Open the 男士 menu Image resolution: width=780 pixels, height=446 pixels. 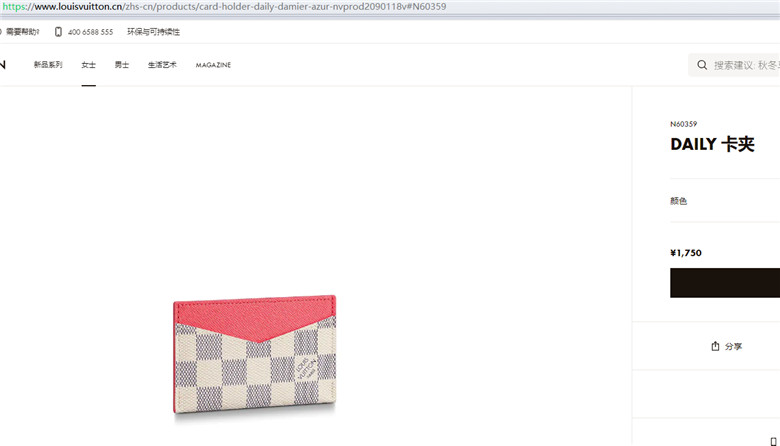pos(122,65)
